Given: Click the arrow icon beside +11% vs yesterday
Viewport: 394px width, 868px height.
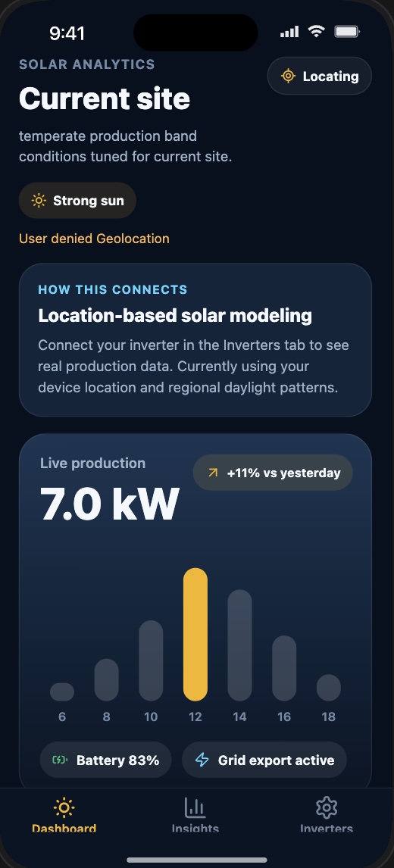Looking at the screenshot, I should (213, 473).
